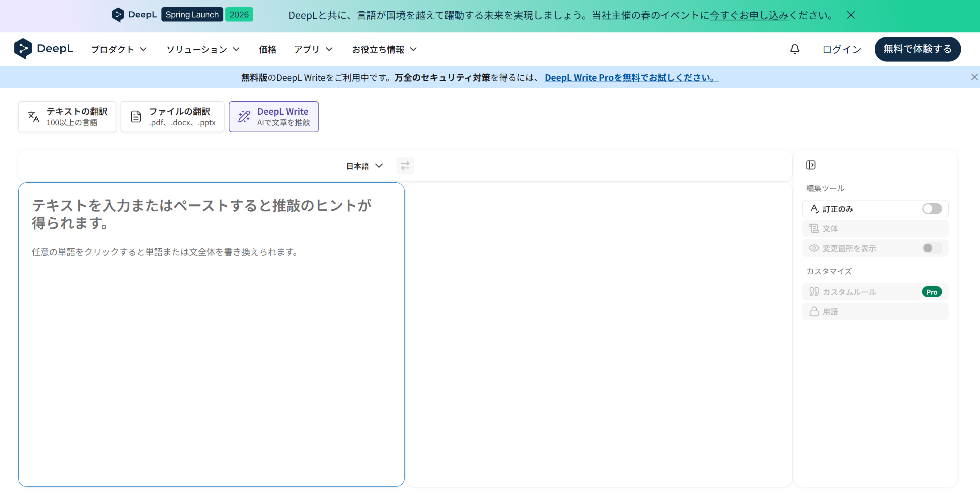Click the swap languages arrows icon
980x493 pixels.
click(x=405, y=166)
